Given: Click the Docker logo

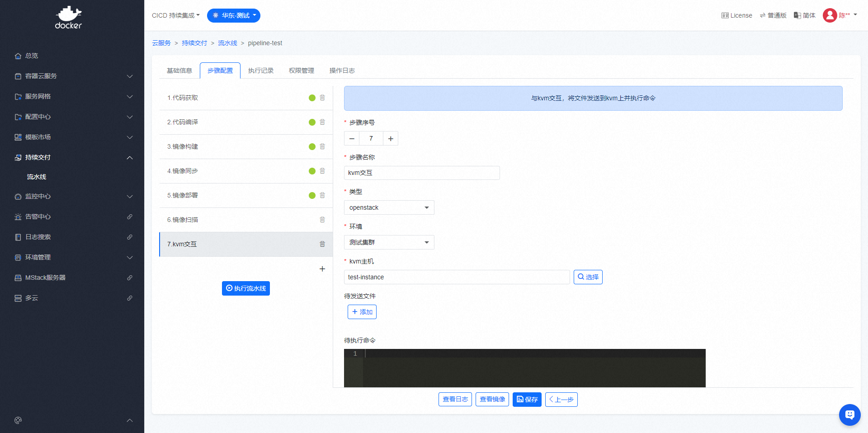Looking at the screenshot, I should pyautogui.click(x=69, y=18).
